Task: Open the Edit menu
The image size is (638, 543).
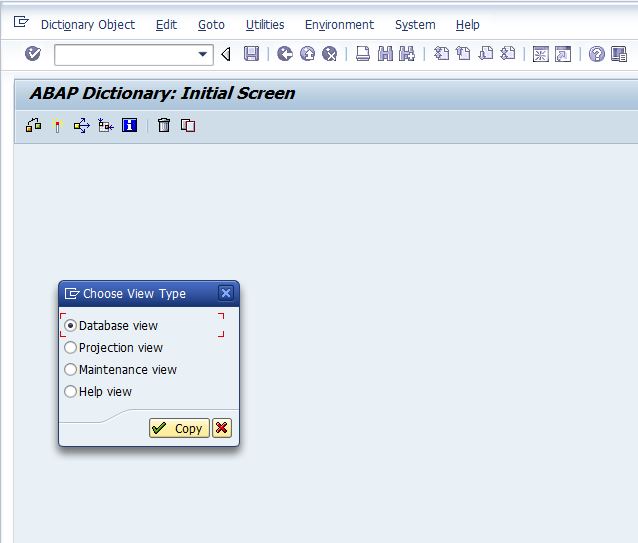Action: pyautogui.click(x=166, y=25)
